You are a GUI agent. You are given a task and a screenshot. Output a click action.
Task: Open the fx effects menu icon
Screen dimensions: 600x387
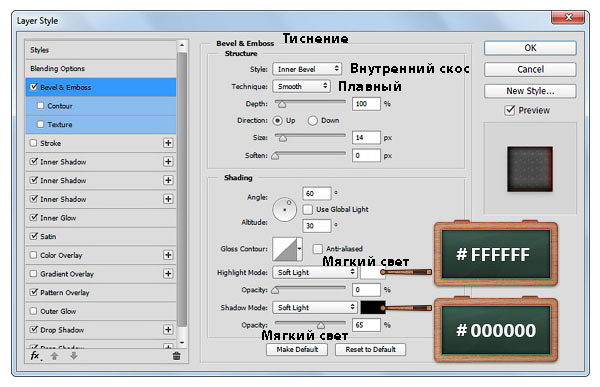[x=35, y=356]
